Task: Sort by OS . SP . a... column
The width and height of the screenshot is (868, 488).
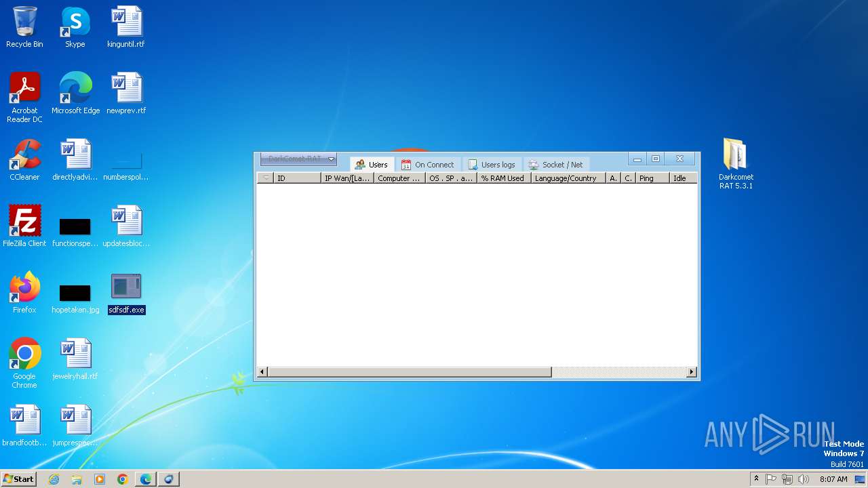Action: coord(451,178)
